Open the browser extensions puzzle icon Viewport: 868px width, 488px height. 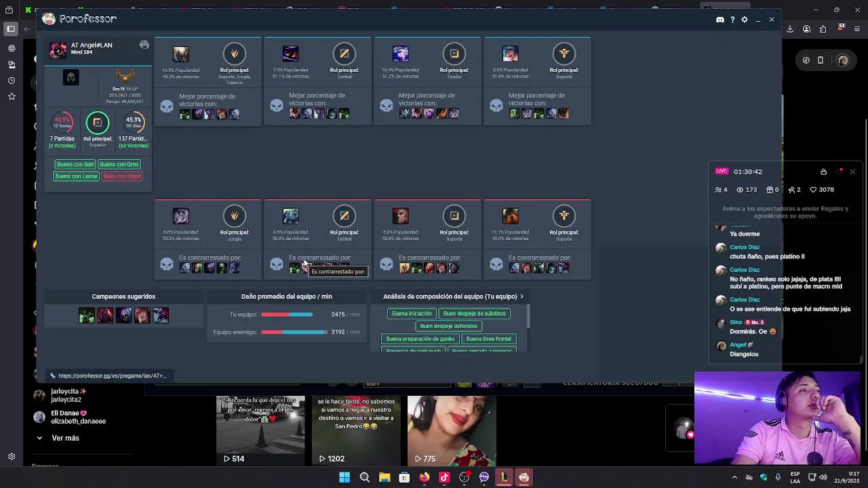823,29
